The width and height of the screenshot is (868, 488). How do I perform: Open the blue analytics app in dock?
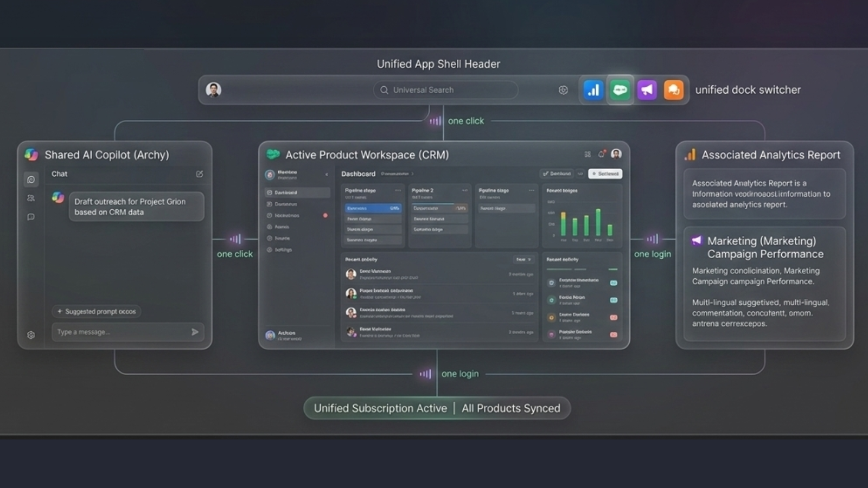593,90
